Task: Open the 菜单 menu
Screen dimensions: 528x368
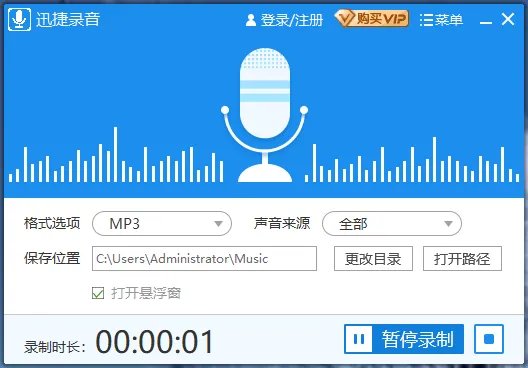Action: [x=441, y=20]
